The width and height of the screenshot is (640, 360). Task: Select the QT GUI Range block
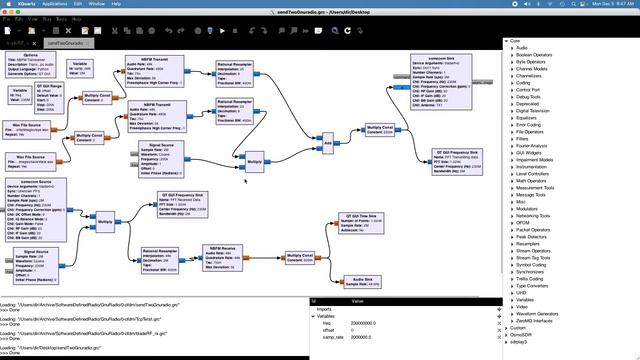click(49, 98)
